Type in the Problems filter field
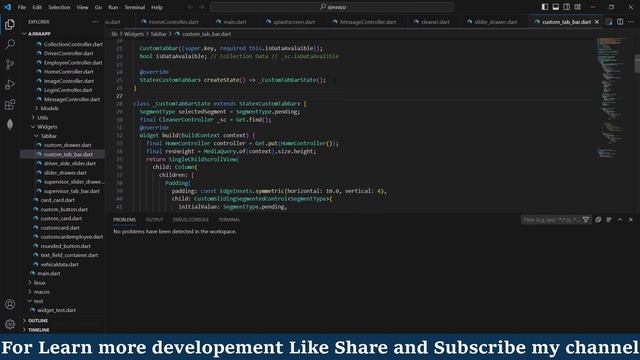Viewport: 640px width, 360px height. tap(551, 220)
